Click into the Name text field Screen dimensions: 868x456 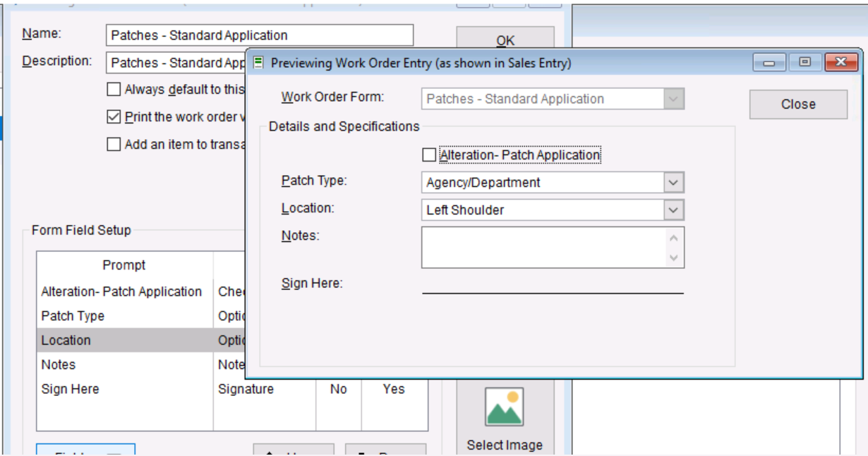click(x=260, y=35)
